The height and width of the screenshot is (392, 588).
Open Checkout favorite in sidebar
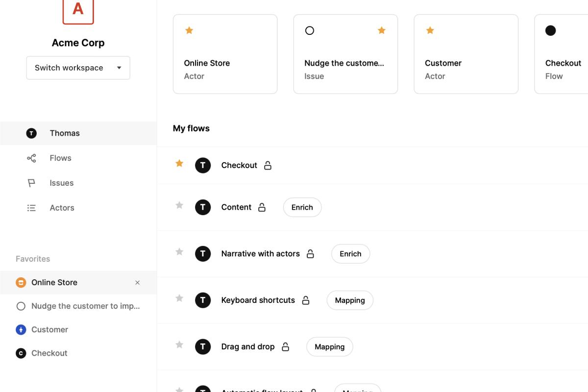[78, 353]
